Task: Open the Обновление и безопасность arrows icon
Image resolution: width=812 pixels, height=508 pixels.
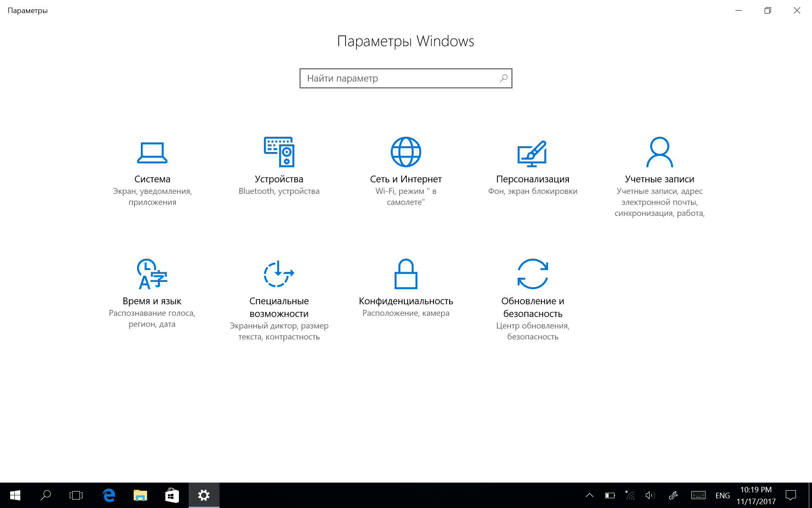Action: (533, 274)
